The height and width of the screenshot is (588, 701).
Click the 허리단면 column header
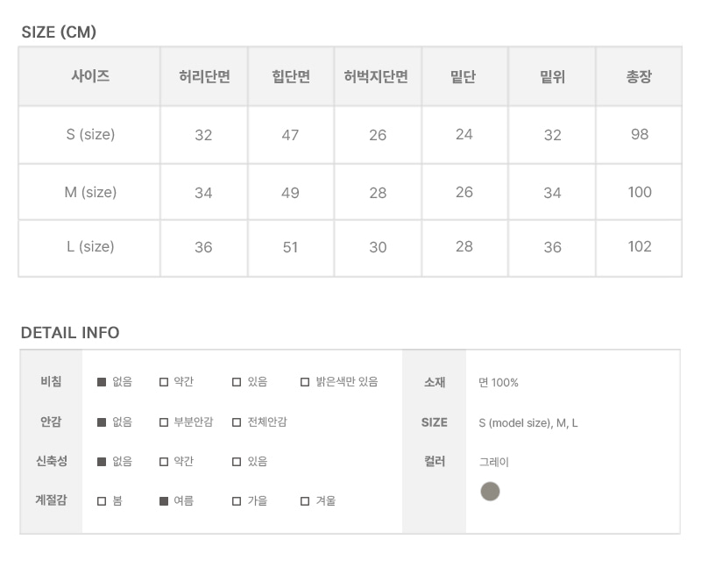(204, 77)
